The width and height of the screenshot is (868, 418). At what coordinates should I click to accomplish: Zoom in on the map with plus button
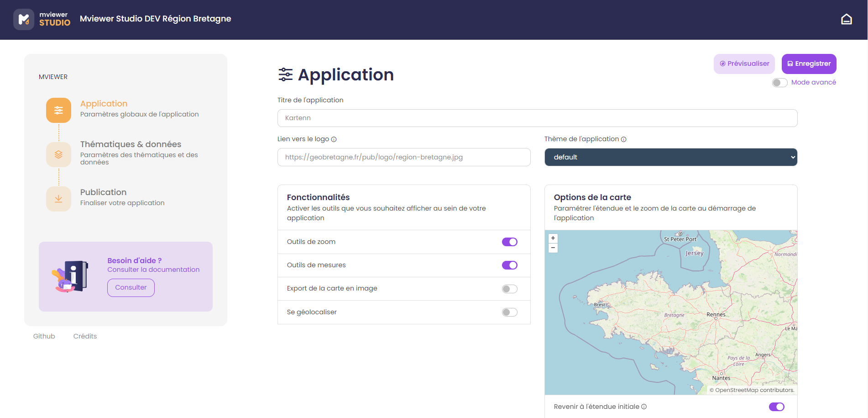coord(553,238)
